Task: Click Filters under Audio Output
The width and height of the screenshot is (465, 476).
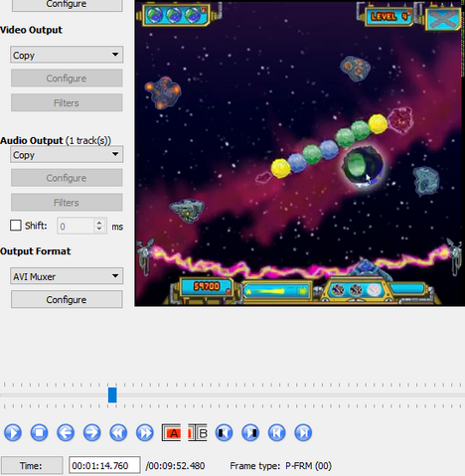Action: pos(67,203)
